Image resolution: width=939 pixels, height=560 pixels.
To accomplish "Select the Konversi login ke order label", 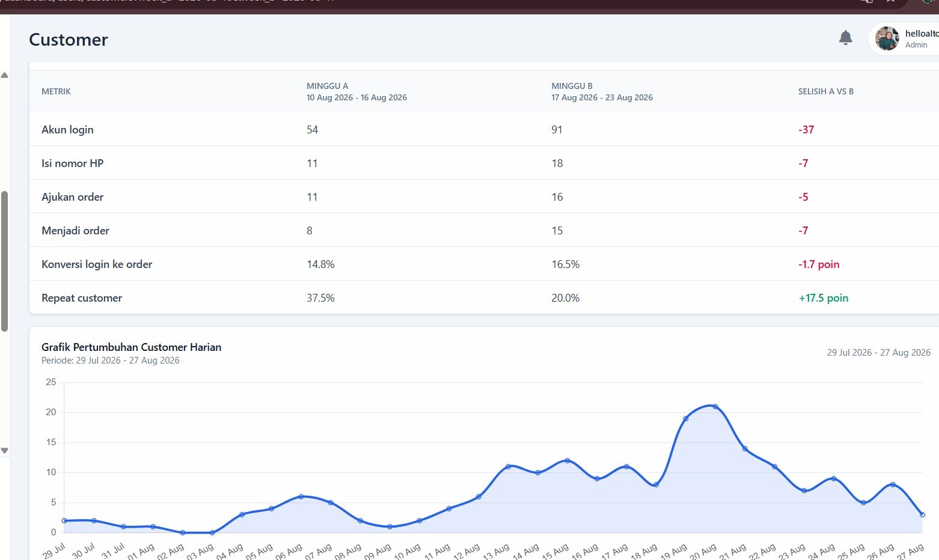I will (97, 264).
